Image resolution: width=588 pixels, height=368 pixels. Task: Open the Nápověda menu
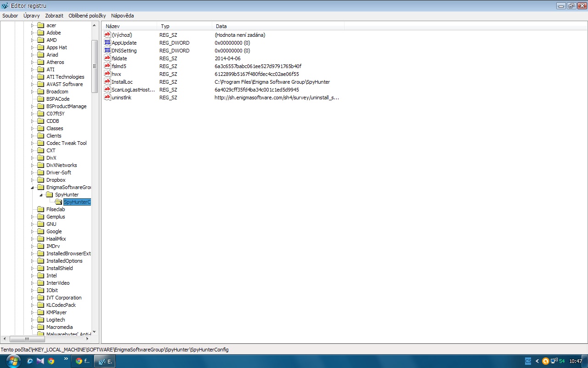click(122, 16)
